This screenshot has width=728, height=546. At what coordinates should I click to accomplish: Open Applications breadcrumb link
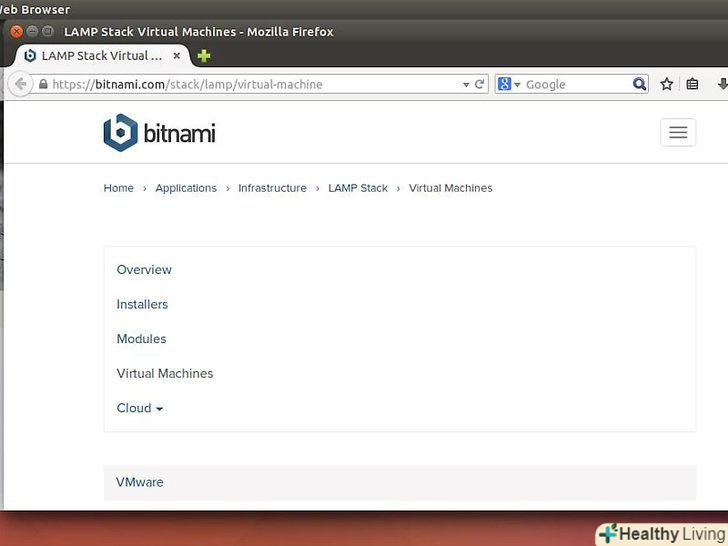[x=186, y=188]
